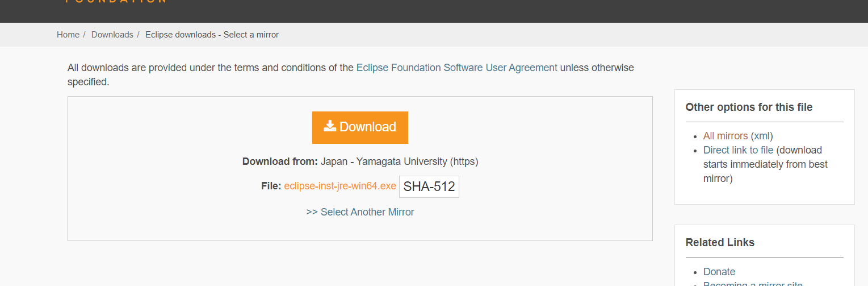Screen dimensions: 868x286
Task: Choose Select Another Mirror link
Action: (360, 212)
